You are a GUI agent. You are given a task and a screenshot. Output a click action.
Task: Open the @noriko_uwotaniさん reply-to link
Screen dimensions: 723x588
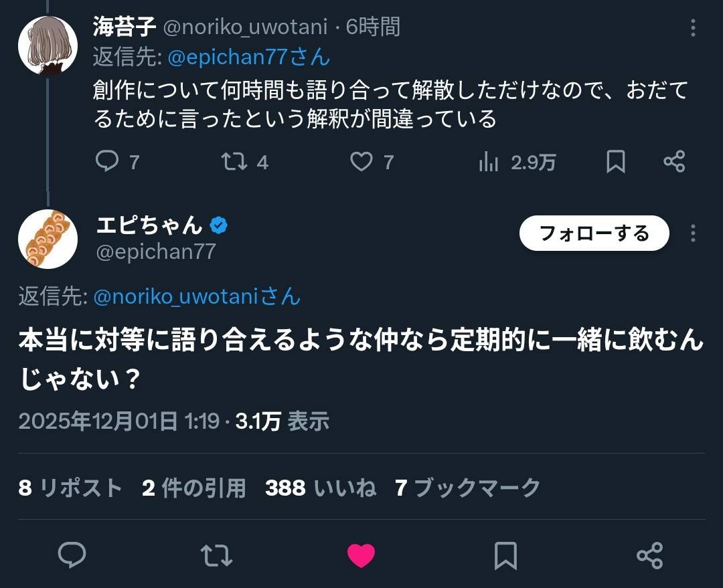pos(197,296)
